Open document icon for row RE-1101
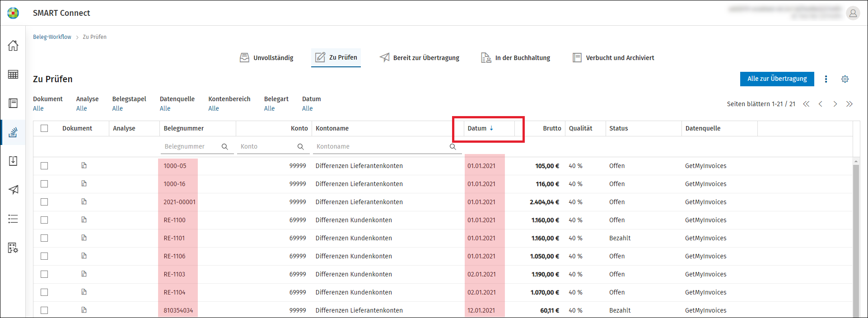Screen dimensions: 868x318 point(84,238)
